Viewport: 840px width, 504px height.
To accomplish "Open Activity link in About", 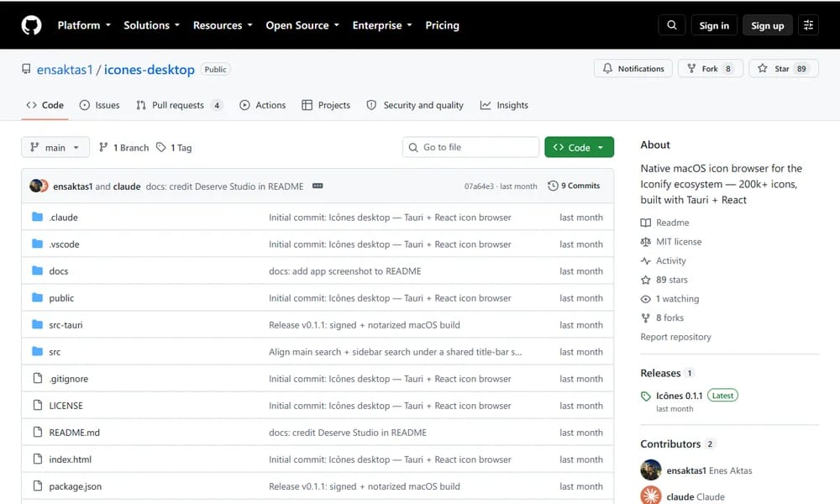I will tap(664, 261).
